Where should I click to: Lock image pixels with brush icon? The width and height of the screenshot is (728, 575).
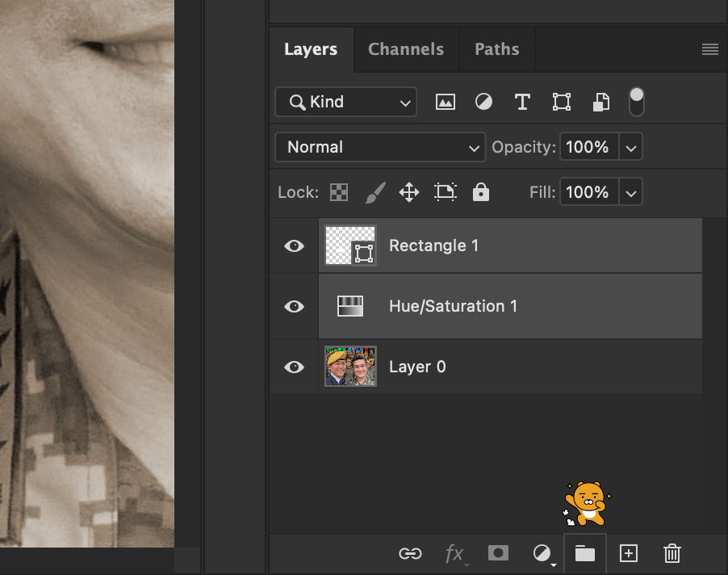[375, 192]
